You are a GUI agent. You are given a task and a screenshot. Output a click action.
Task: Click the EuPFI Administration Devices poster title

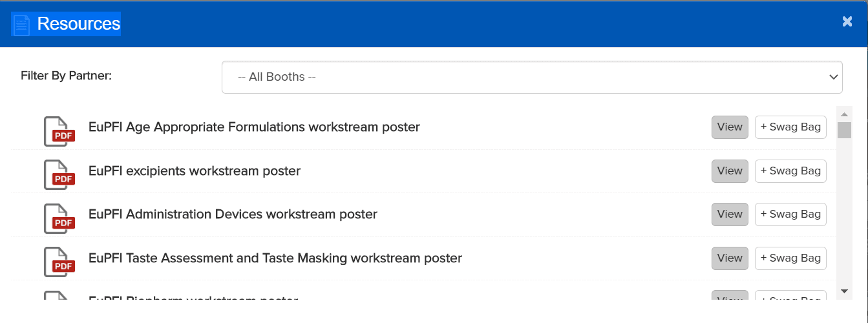233,214
